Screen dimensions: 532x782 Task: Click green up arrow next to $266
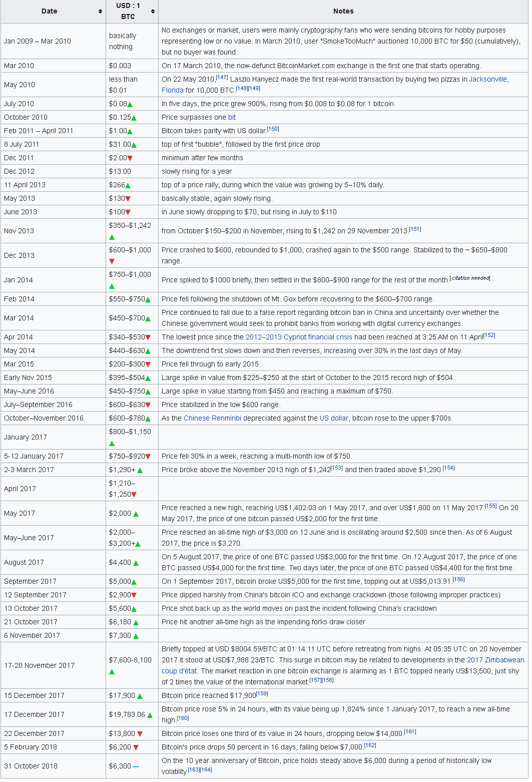tap(128, 185)
